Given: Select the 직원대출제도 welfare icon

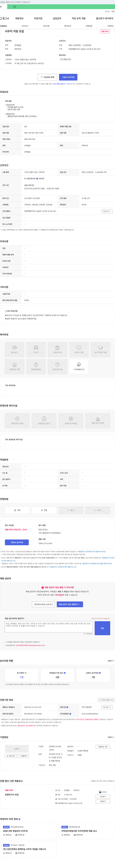Looking at the screenshot, I should (x=36, y=367).
